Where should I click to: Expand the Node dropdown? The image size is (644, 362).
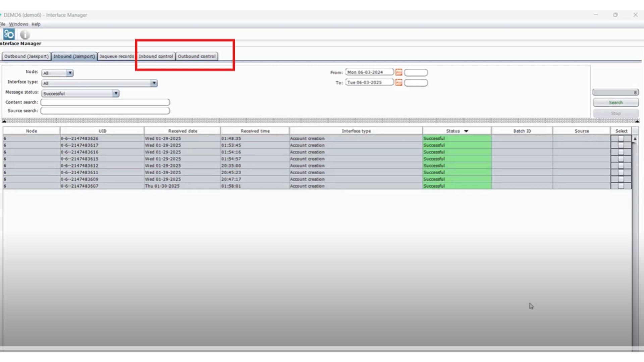pos(70,73)
